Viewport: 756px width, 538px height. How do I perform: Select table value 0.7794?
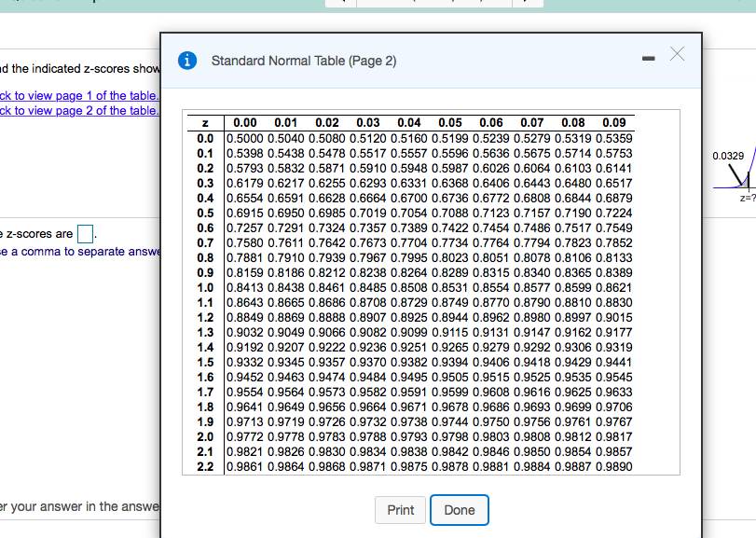coord(531,243)
